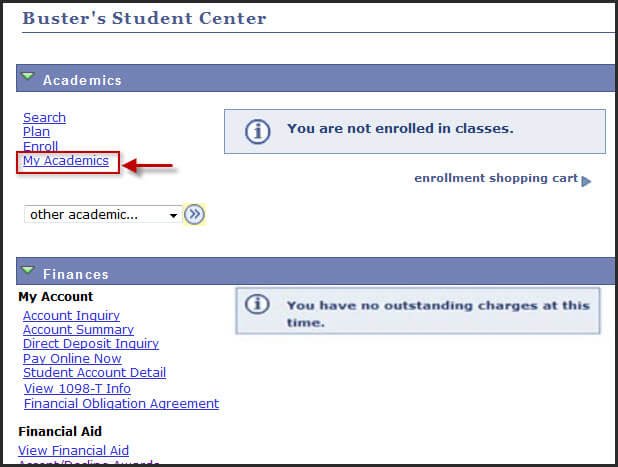Open Financial Obligation Agreement link
The height and width of the screenshot is (467, 618).
tap(121, 404)
